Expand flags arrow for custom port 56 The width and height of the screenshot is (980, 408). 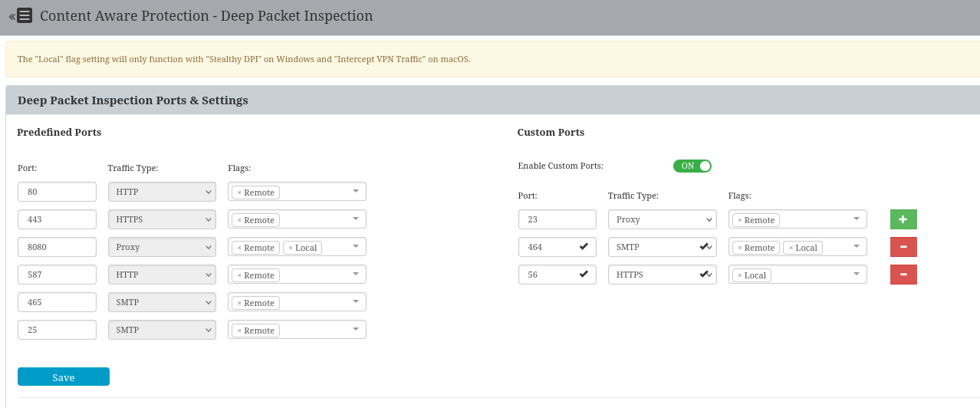857,275
